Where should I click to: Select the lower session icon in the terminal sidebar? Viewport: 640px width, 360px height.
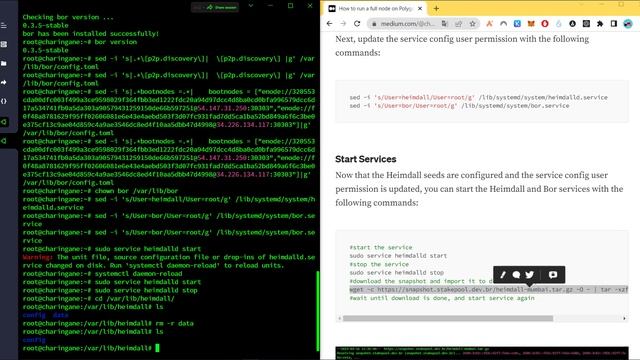click(x=4, y=141)
